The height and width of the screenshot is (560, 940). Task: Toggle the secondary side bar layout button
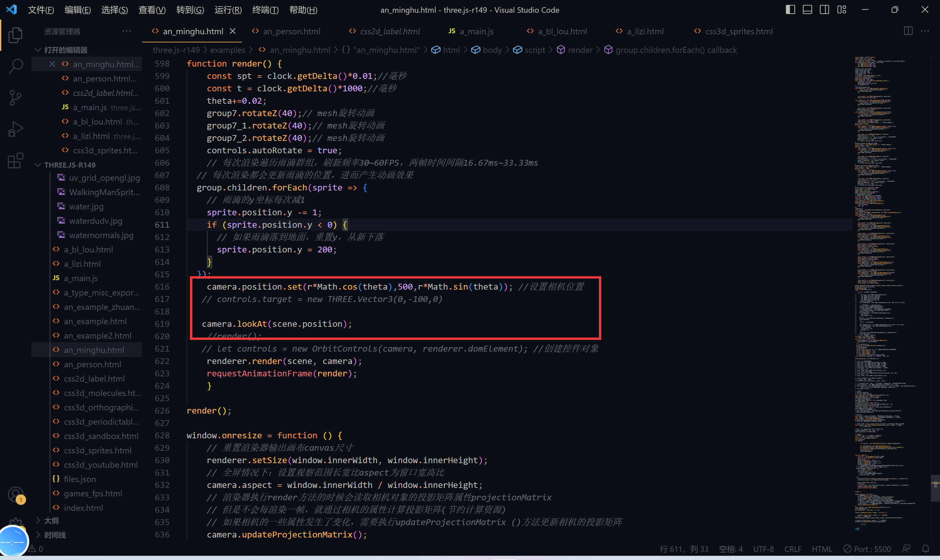click(x=824, y=10)
